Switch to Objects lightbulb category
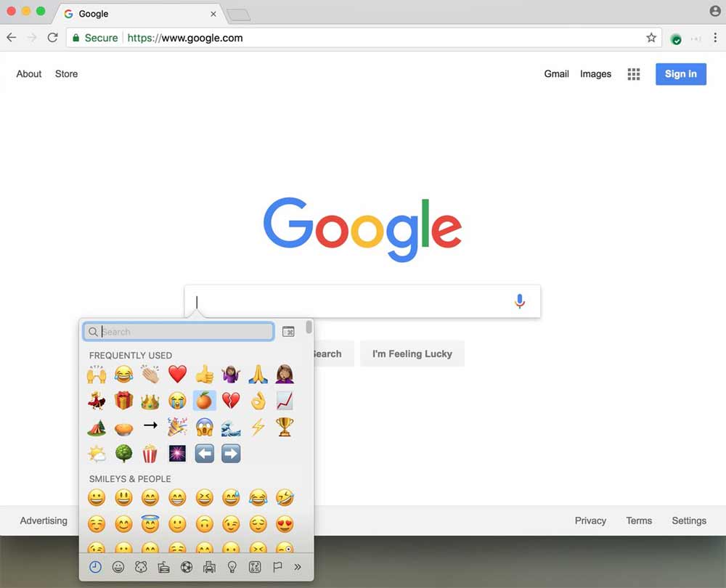Screen dimensions: 726x588 click(232, 567)
